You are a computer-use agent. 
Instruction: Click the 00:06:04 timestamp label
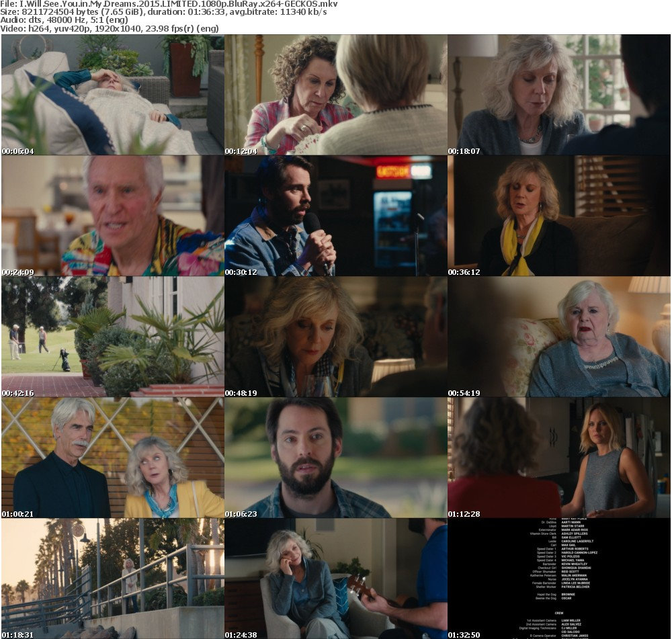click(17, 151)
